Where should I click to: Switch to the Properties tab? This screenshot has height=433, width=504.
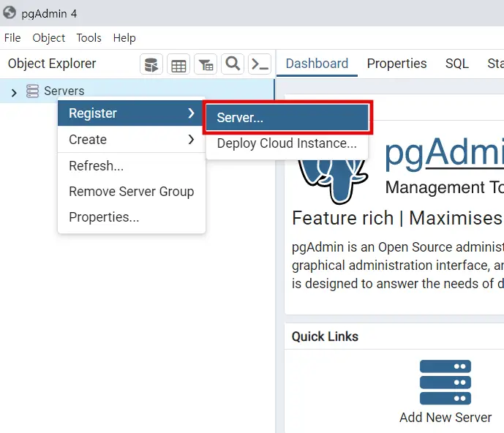396,64
